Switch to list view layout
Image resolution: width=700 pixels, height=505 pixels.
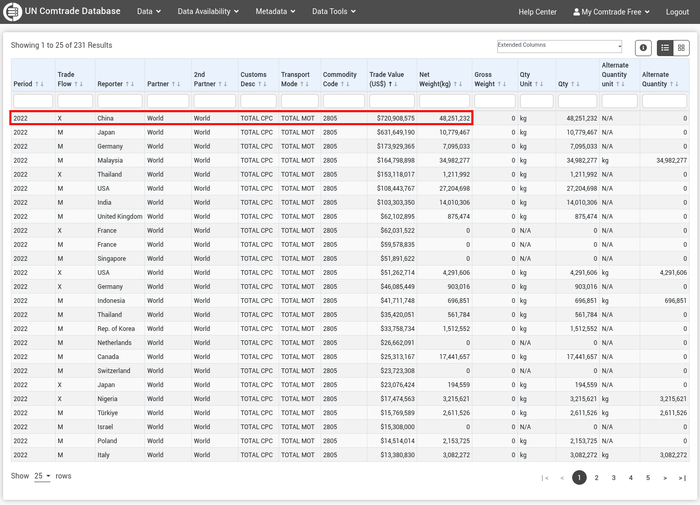665,48
